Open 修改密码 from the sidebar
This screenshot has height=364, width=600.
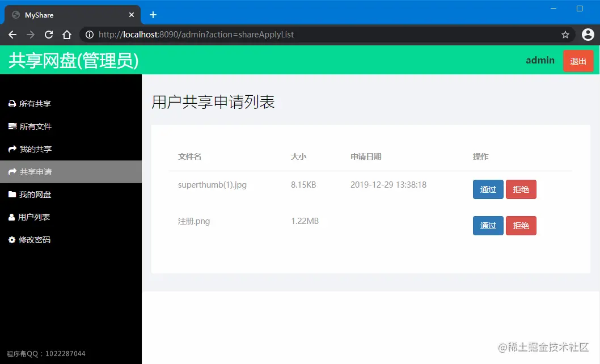[71, 240]
